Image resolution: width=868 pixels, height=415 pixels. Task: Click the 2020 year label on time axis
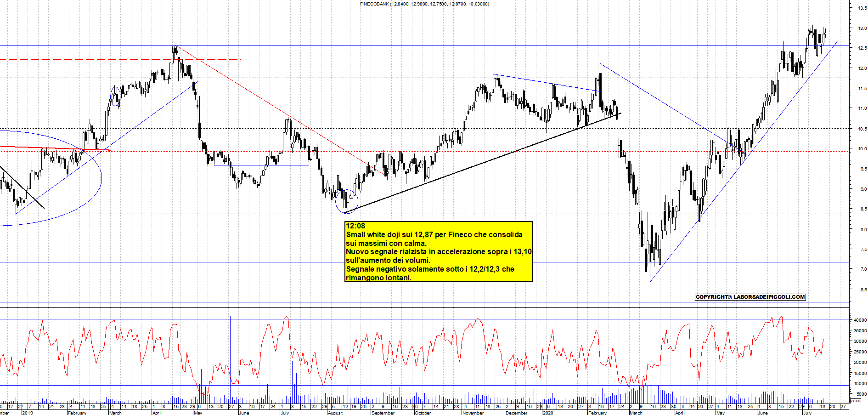tap(548, 413)
